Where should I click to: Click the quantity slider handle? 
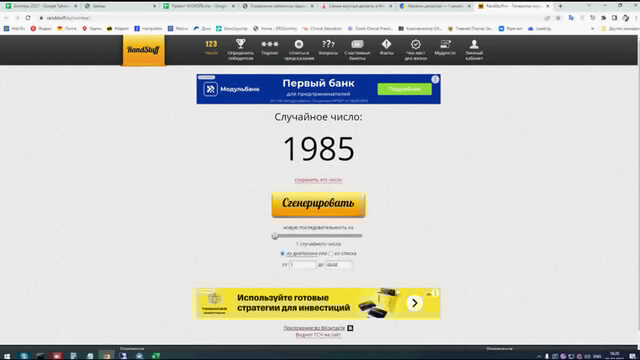coord(275,236)
